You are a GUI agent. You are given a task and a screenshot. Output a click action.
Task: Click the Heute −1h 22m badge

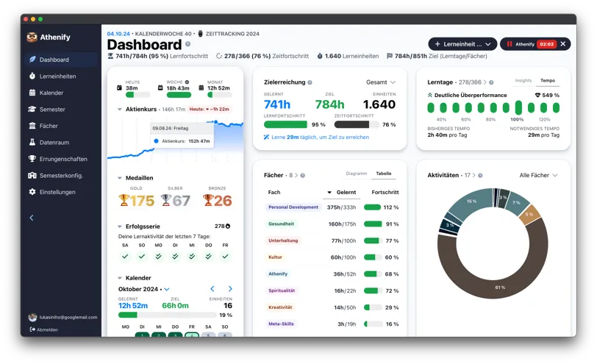tap(210, 110)
